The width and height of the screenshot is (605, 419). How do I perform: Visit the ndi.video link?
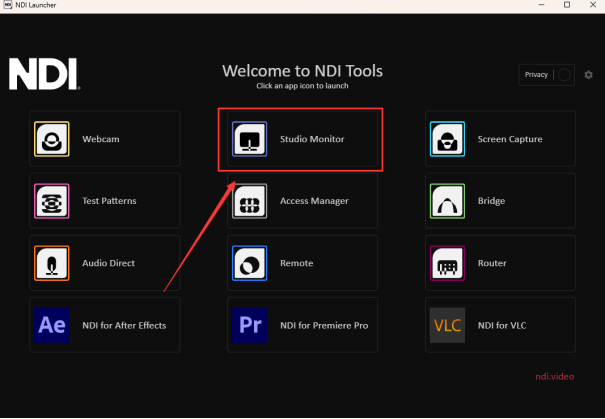click(554, 377)
